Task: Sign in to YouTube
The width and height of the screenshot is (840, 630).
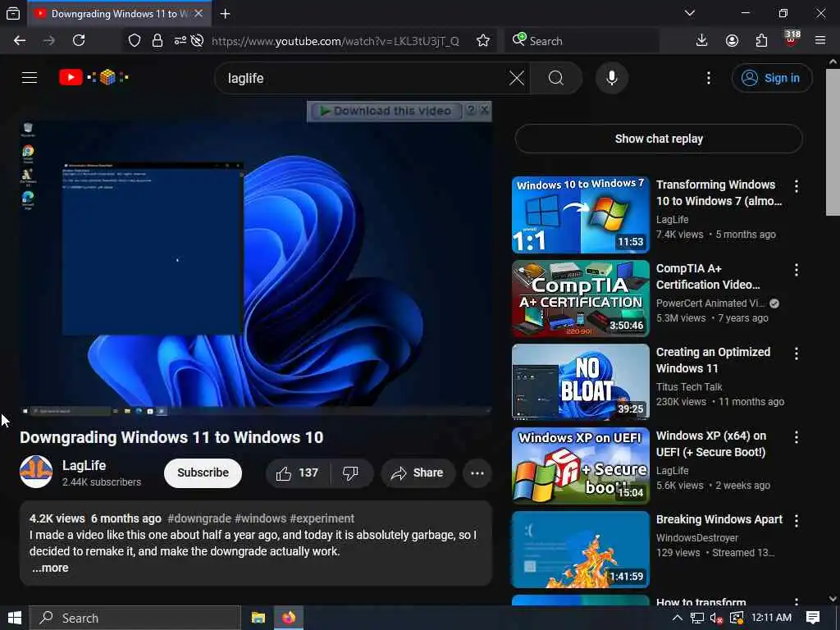Action: pos(771,78)
